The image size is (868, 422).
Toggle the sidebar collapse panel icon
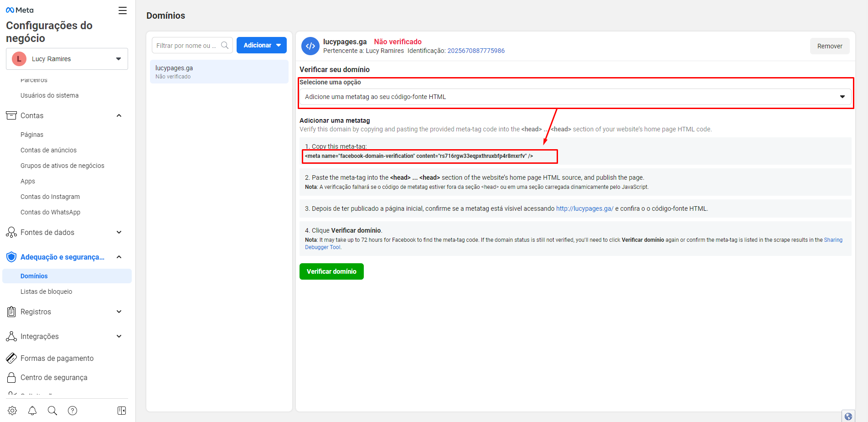coord(122,411)
